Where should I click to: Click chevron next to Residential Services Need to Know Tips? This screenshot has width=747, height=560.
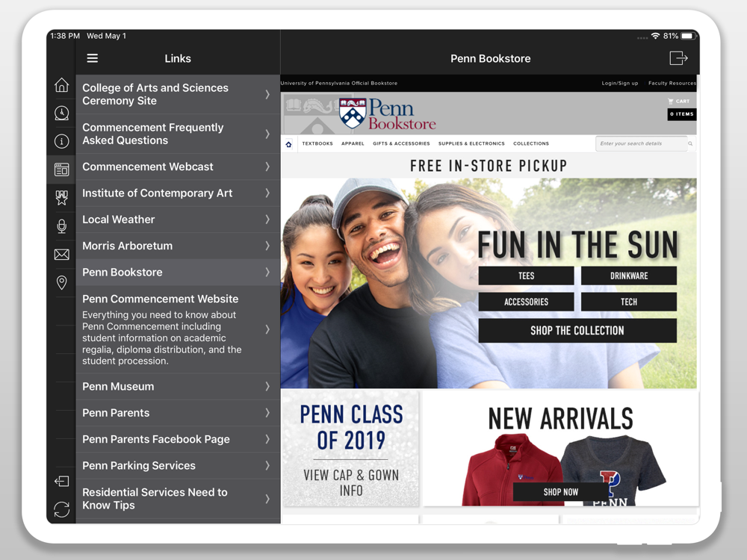[267, 499]
